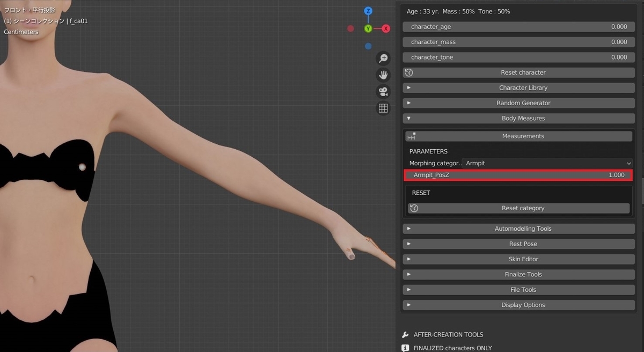Image resolution: width=644 pixels, height=352 pixels.
Task: Click the character_age value field
Action: (x=518, y=26)
